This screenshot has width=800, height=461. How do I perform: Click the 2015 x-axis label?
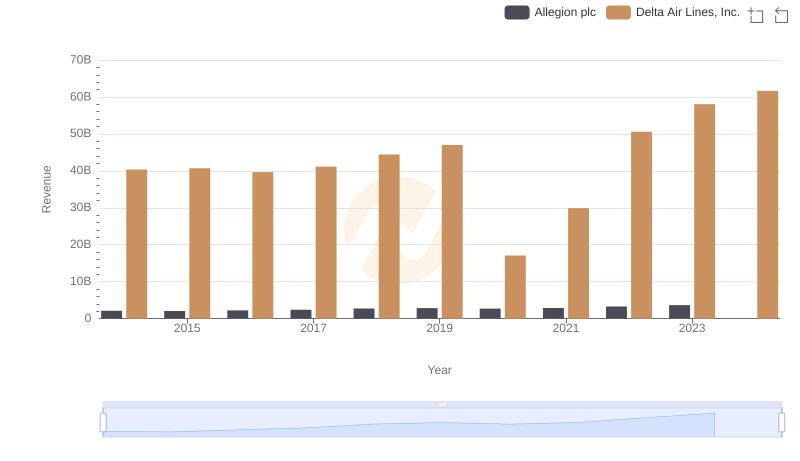coord(187,328)
